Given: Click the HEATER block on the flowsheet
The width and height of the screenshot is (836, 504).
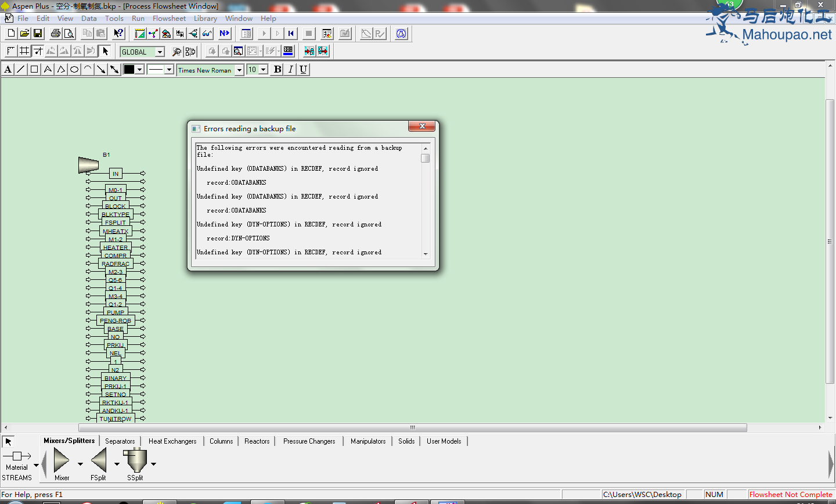Looking at the screenshot, I should tap(116, 247).
